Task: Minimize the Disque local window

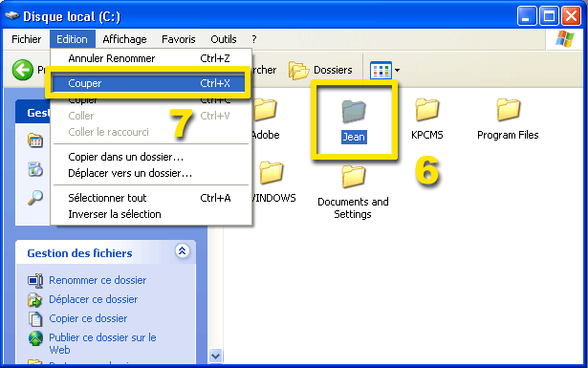Action: point(527,16)
